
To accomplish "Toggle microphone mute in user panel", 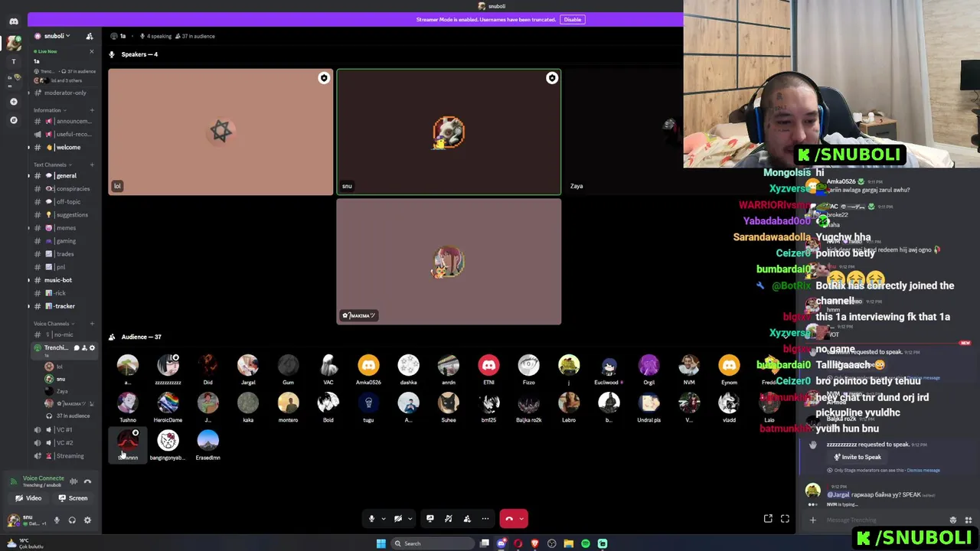I will (x=57, y=520).
